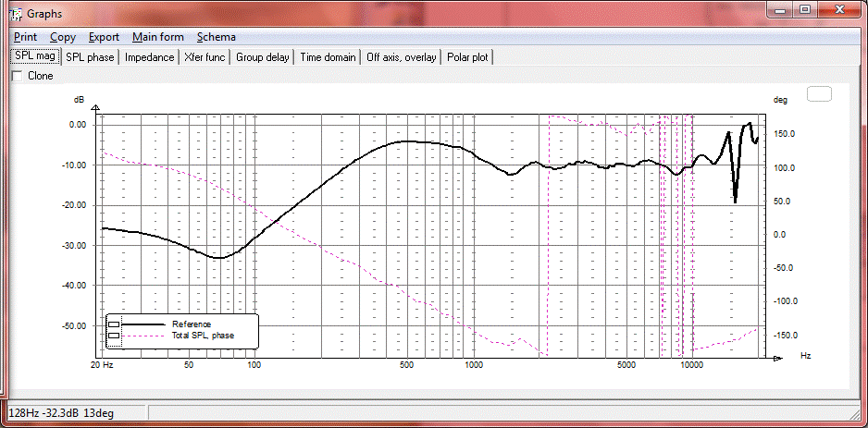The height and width of the screenshot is (428, 868).
Task: Click the 150.0 degree axis label
Action: point(786,134)
